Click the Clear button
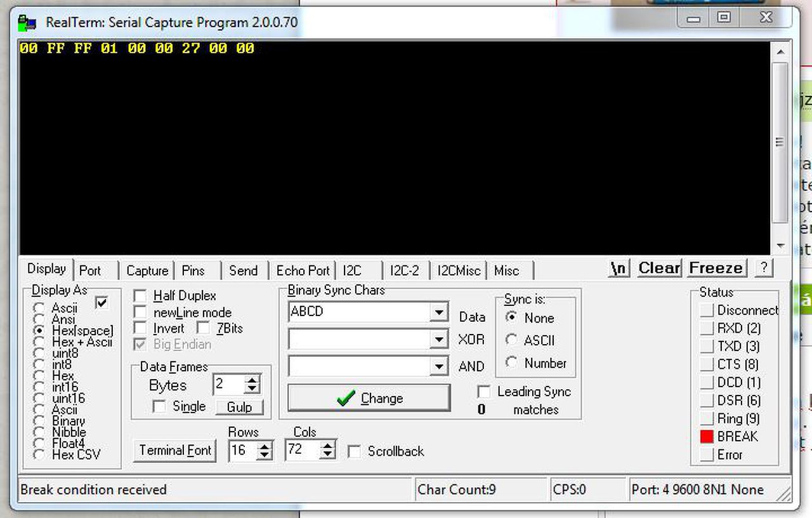812x518 pixels. tap(659, 268)
